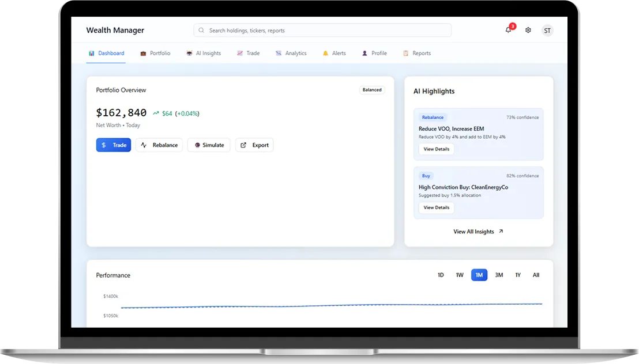
Task: Click the red notification count badge
Action: click(x=513, y=26)
